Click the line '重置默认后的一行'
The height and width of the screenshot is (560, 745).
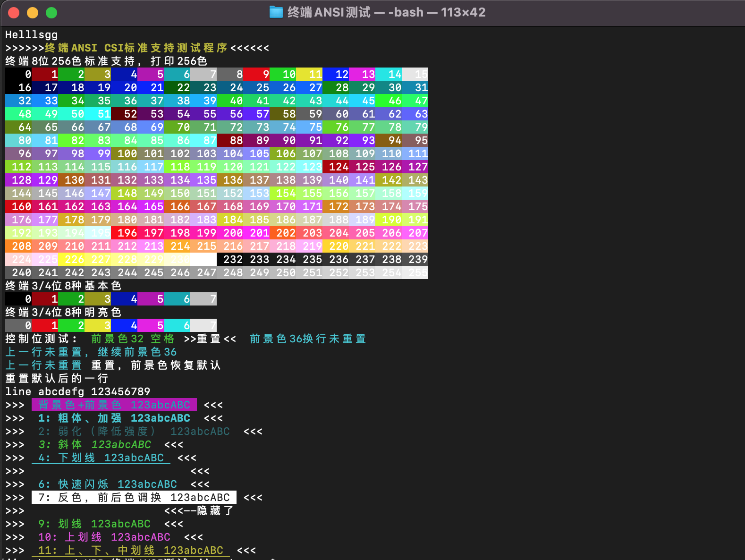coord(57,378)
